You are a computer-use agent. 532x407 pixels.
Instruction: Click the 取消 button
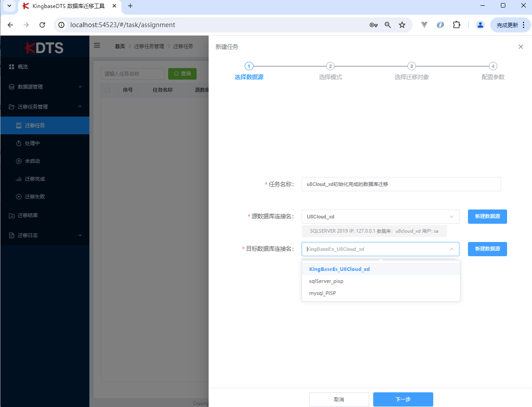(339, 399)
